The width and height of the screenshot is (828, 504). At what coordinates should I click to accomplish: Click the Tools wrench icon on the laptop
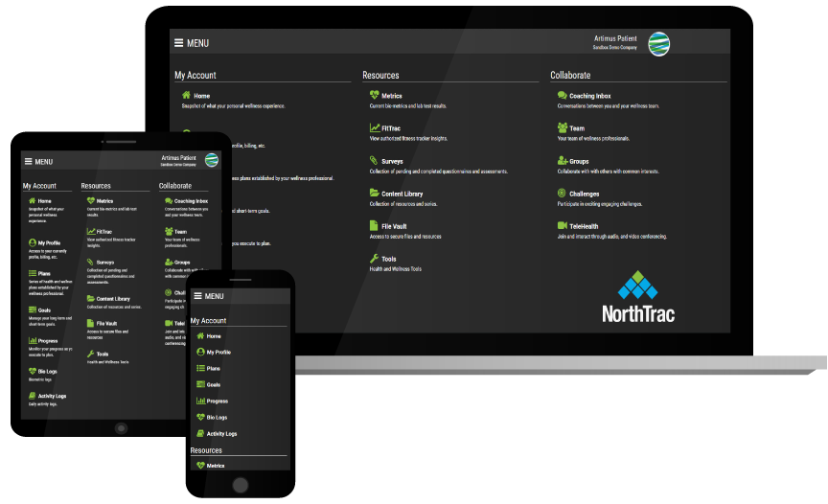point(374,259)
